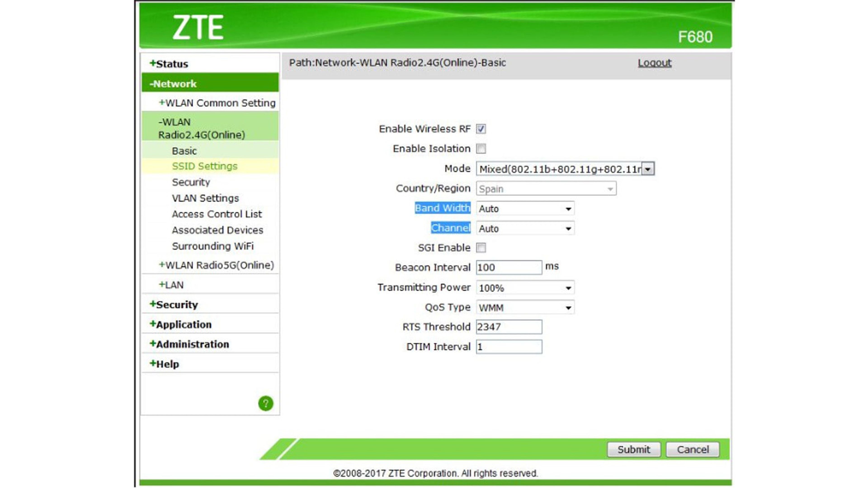Expand the Application menu section
Screen dimensions: 868x488
[x=181, y=324]
